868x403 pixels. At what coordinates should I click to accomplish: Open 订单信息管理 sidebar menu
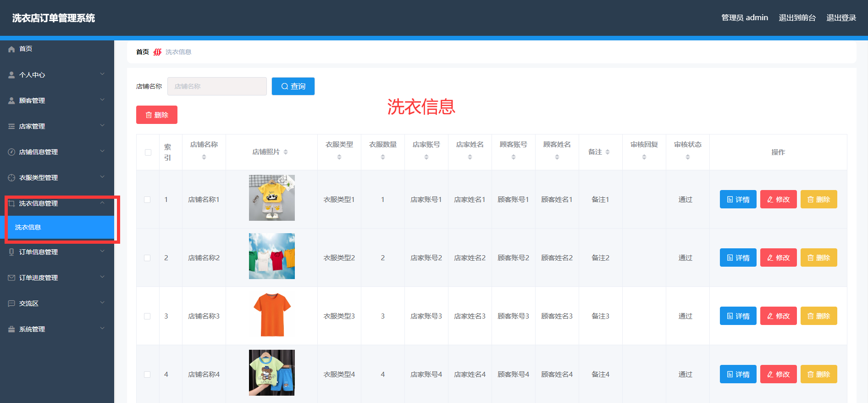click(57, 252)
